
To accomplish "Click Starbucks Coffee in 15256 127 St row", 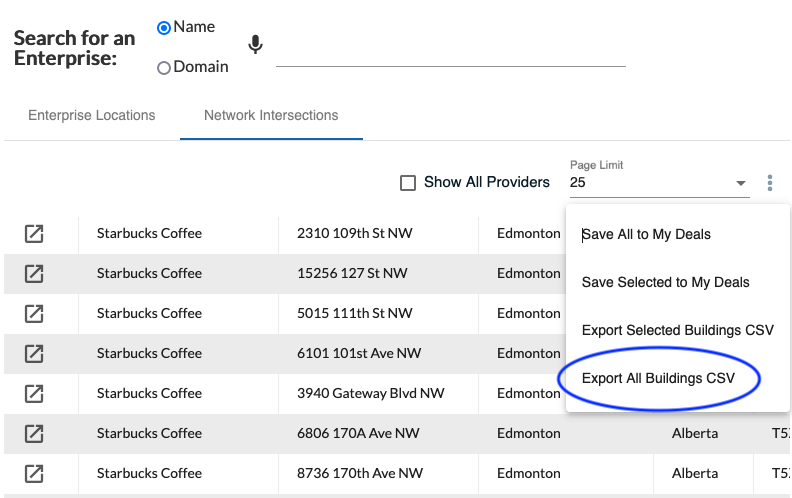I will coord(149,273).
